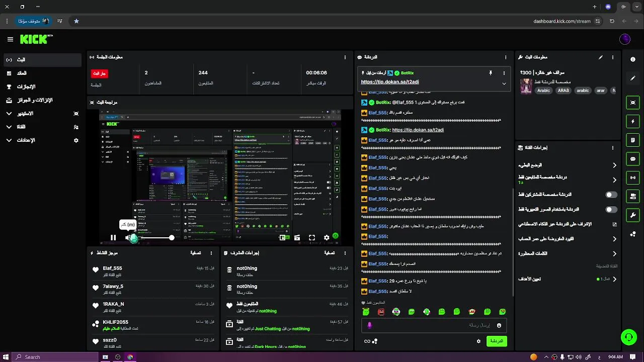Click stream category thumbnail image
Image resolution: width=644 pixels, height=362 pixels.
526,86
